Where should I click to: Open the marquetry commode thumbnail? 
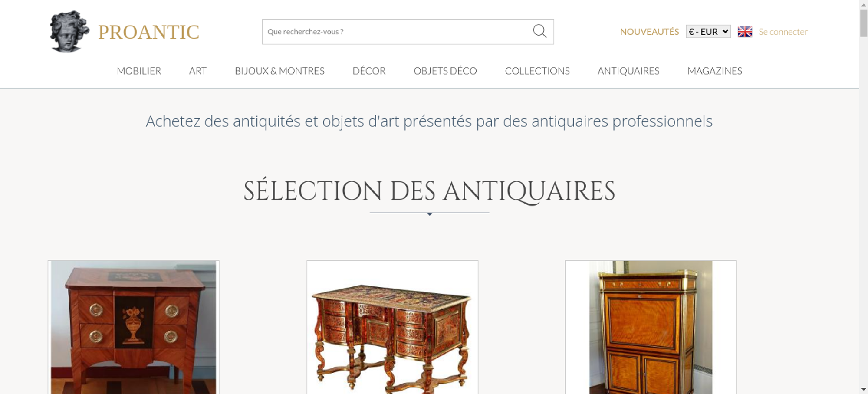133,327
